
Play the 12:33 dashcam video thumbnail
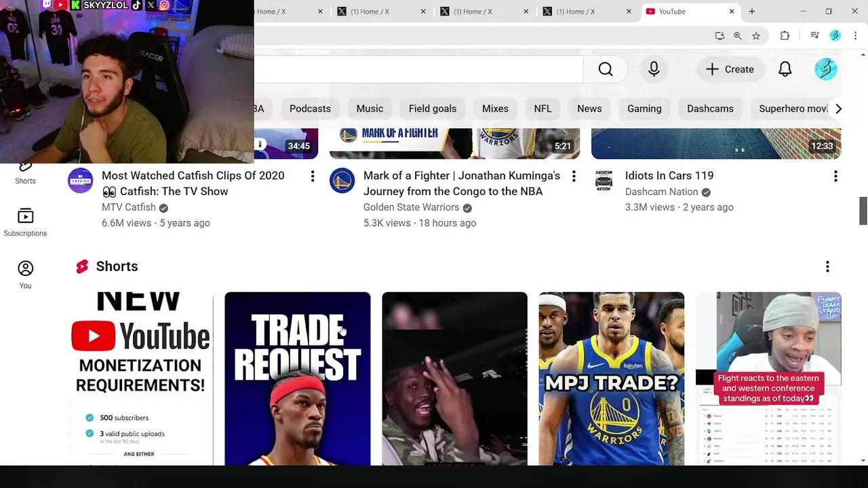(x=716, y=143)
